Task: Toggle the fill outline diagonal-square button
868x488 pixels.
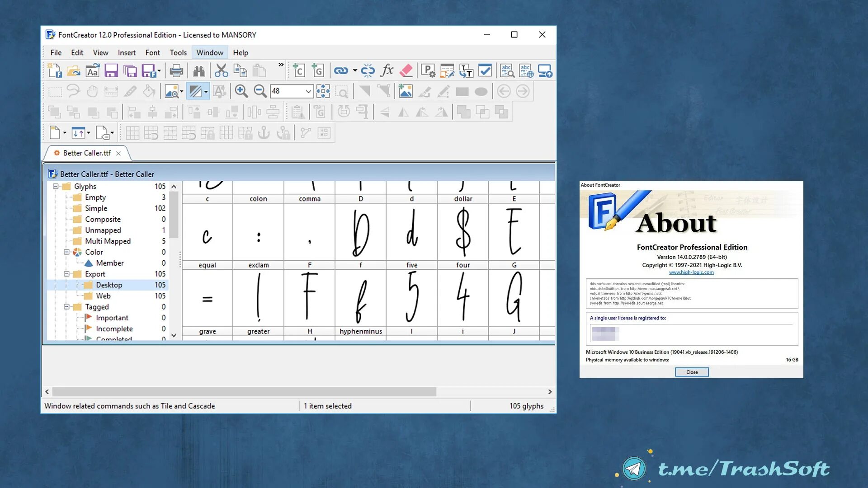Action: [195, 91]
